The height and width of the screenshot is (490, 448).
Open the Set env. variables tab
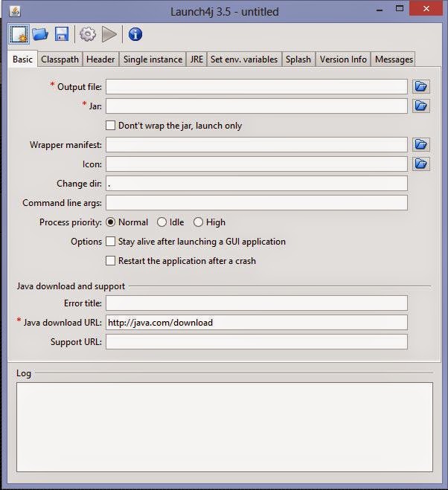[244, 59]
